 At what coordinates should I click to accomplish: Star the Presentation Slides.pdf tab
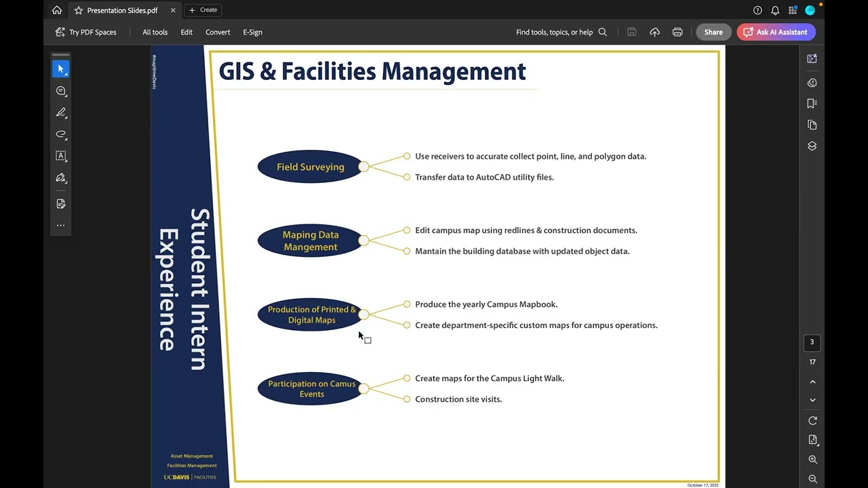79,10
